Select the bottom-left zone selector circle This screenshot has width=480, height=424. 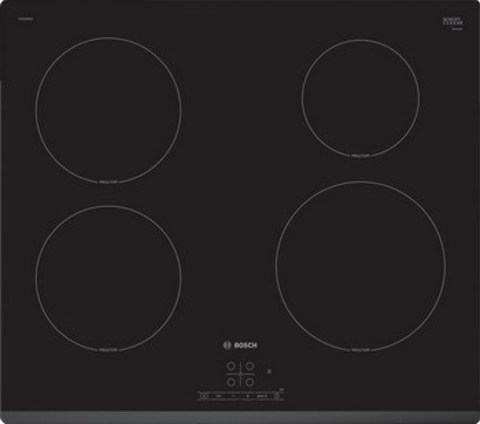pyautogui.click(x=231, y=382)
